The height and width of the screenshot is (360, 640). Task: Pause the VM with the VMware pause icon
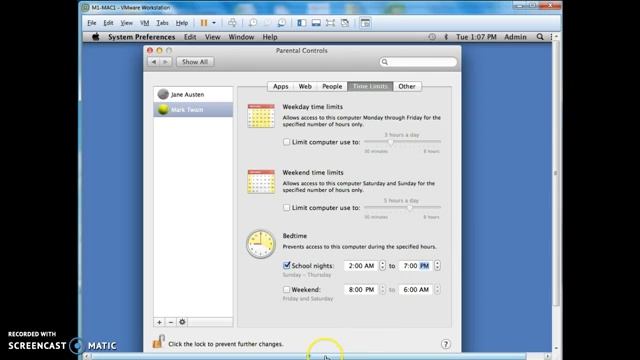pos(204,23)
